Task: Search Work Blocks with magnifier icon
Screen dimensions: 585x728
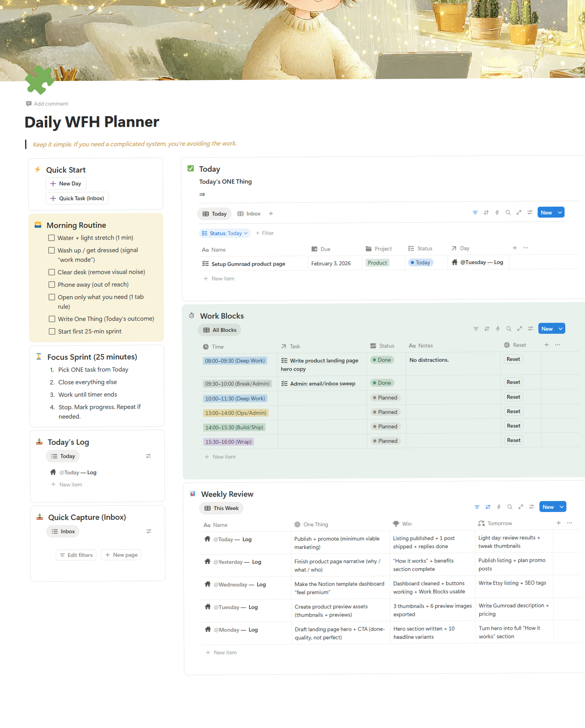Action: tap(509, 329)
